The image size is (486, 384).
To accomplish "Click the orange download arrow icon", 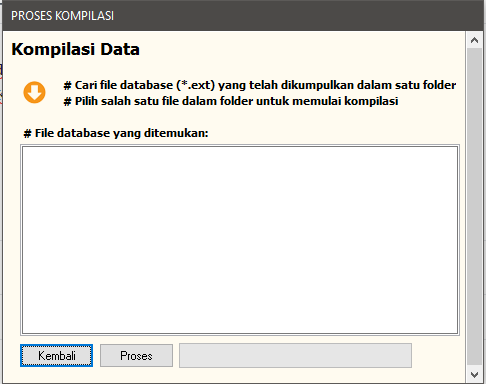I will coord(34,92).
